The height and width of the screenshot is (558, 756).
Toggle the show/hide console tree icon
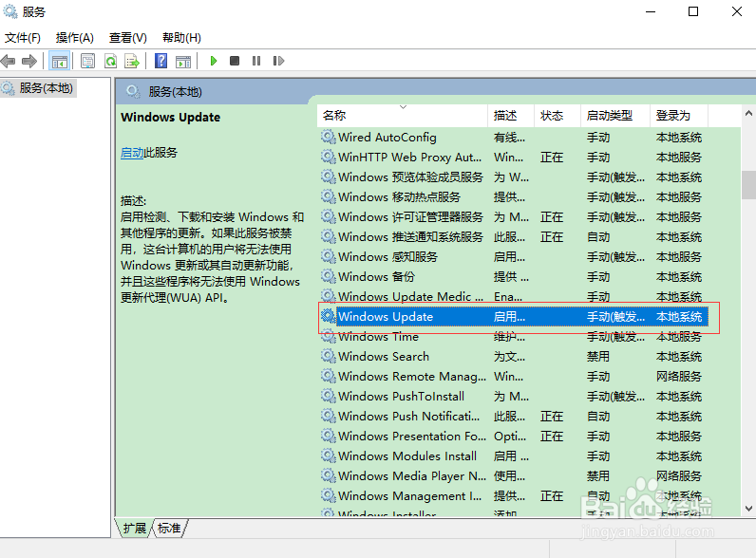coord(60,61)
